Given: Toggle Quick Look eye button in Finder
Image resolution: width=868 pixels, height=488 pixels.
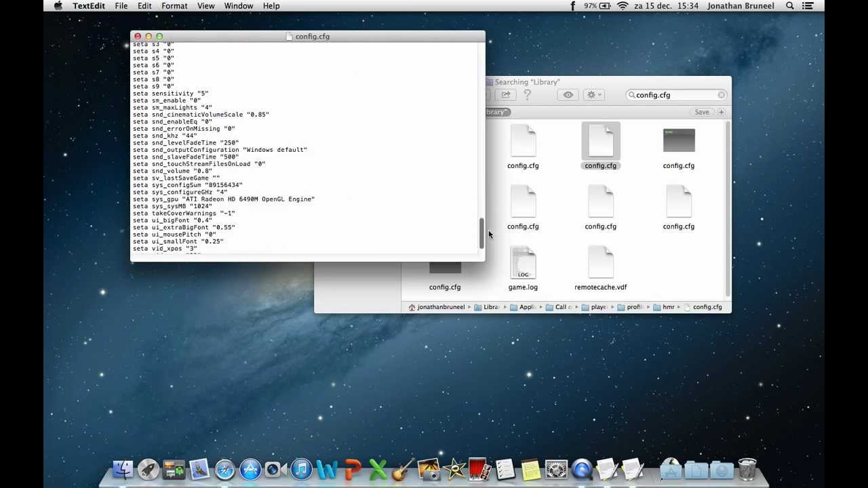Looking at the screenshot, I should point(568,95).
